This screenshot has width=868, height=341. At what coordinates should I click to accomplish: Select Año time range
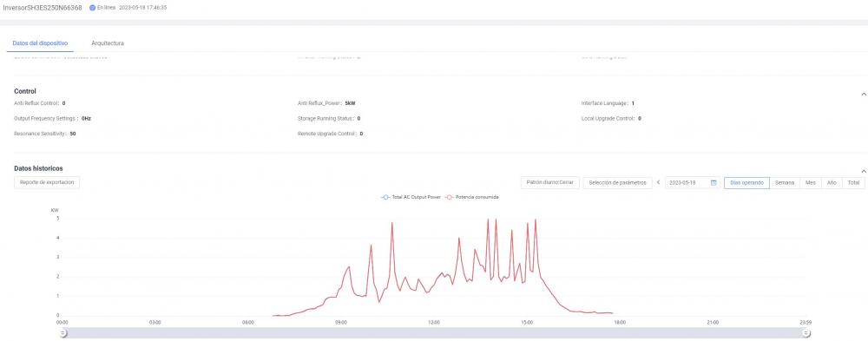[832, 183]
